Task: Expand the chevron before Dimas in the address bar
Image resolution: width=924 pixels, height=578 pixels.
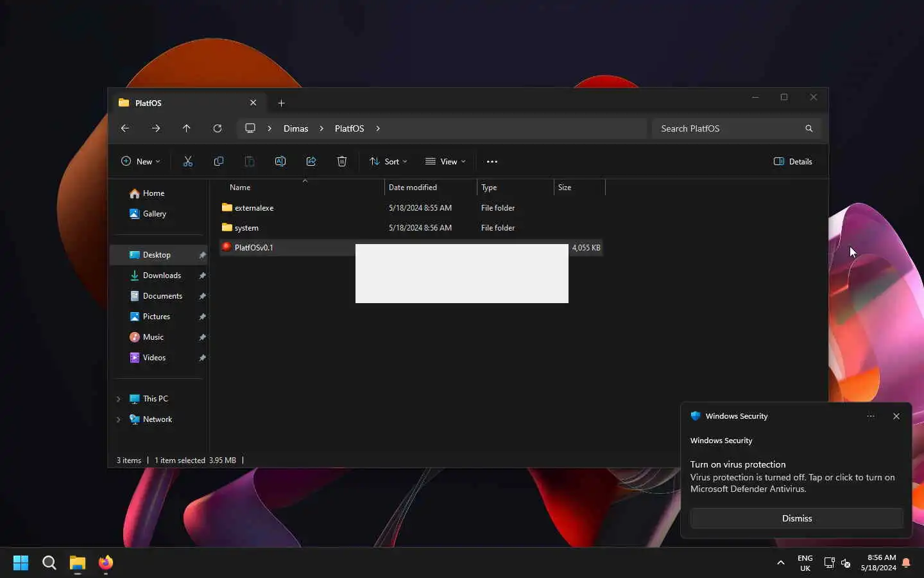Action: [269, 128]
